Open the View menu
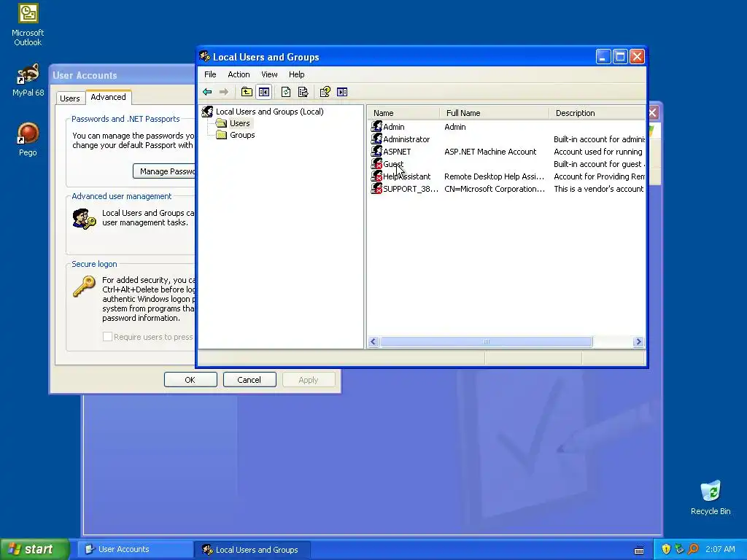The width and height of the screenshot is (747, 560). (x=269, y=74)
